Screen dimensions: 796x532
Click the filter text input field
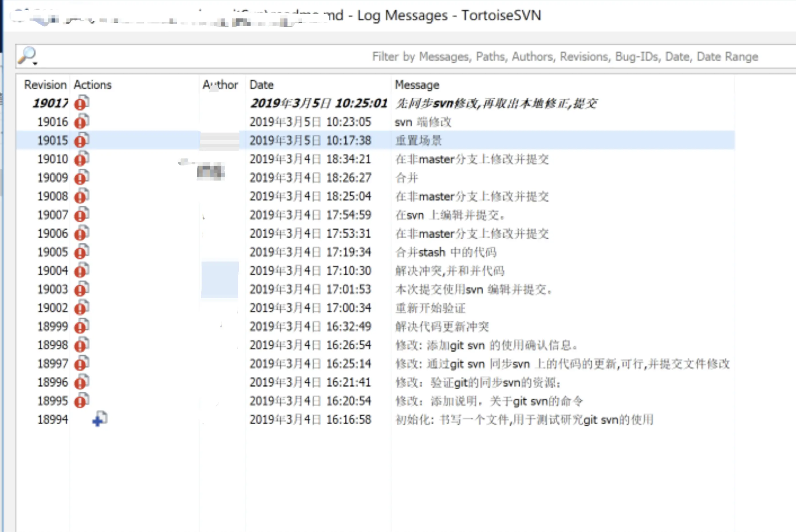point(407,56)
